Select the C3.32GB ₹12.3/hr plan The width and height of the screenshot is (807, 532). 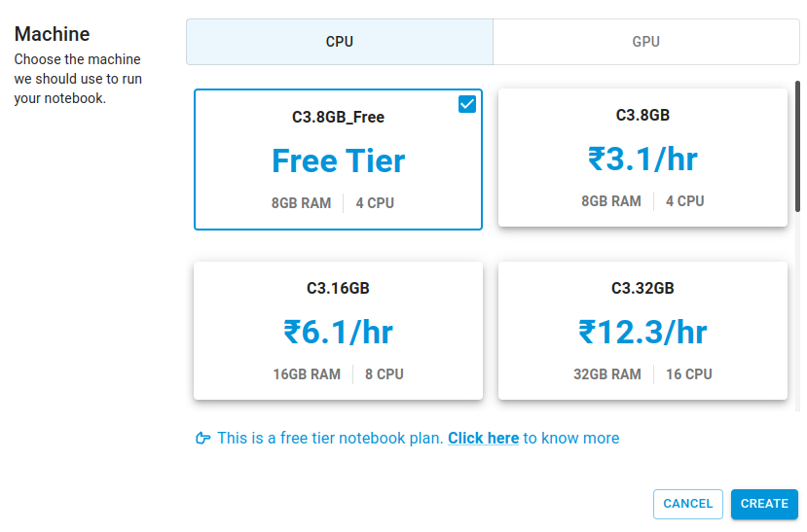click(x=642, y=331)
